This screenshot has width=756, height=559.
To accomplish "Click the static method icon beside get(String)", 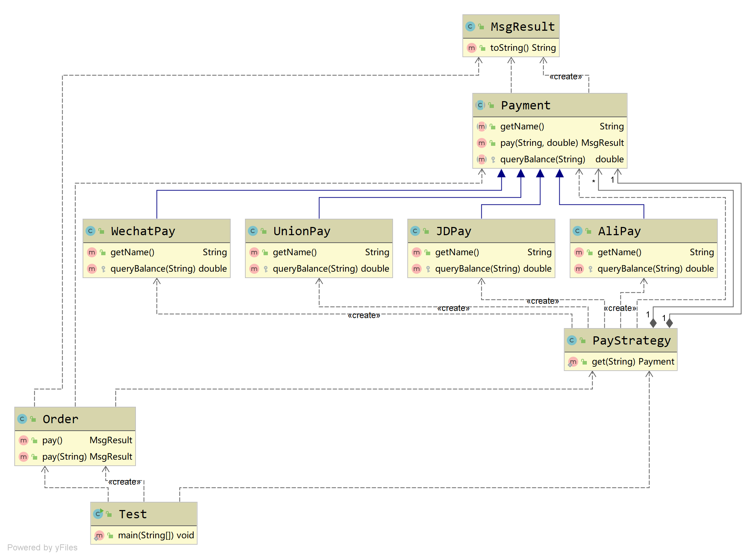I will pos(573,362).
